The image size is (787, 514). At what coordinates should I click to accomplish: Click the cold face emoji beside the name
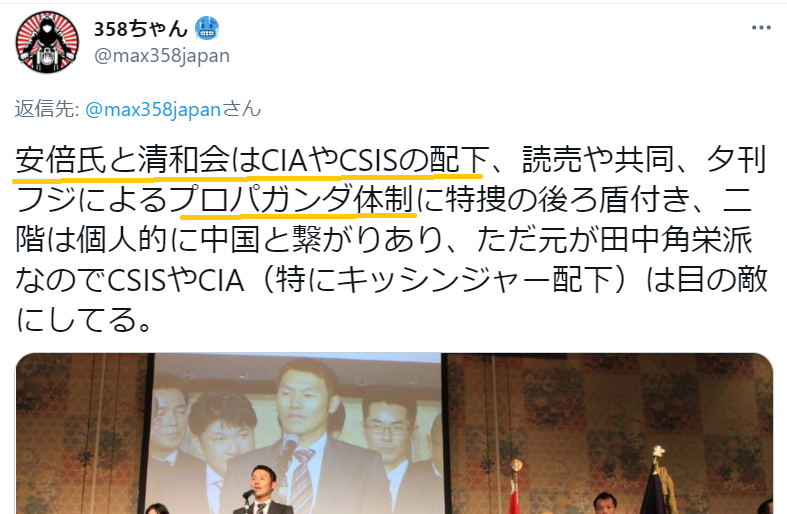pos(207,29)
